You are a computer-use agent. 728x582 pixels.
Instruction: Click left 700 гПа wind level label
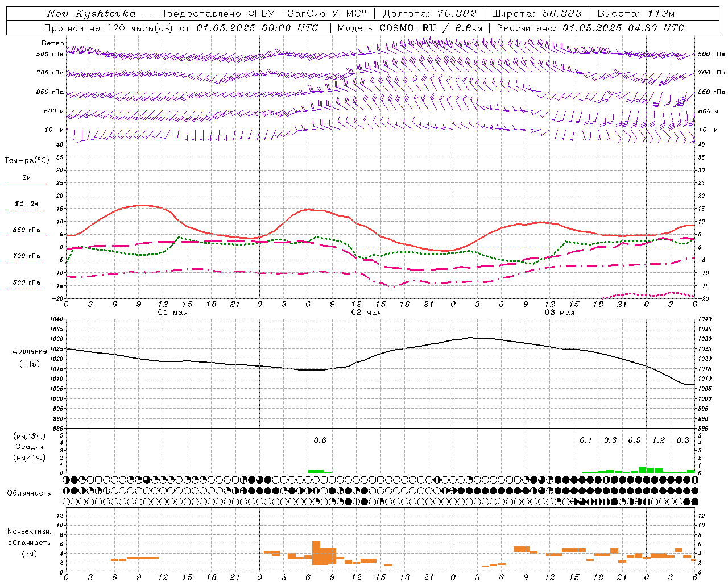coord(50,73)
